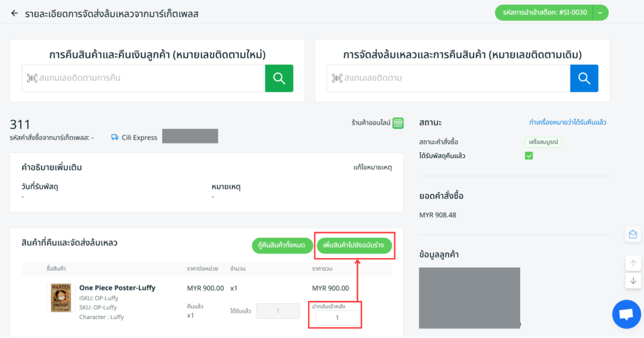
Task: Expand the dropdown arrow beside #SI-0030
Action: coord(600,13)
